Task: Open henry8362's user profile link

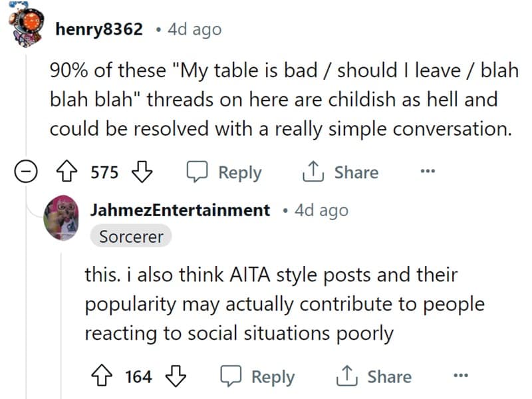Action: point(100,29)
